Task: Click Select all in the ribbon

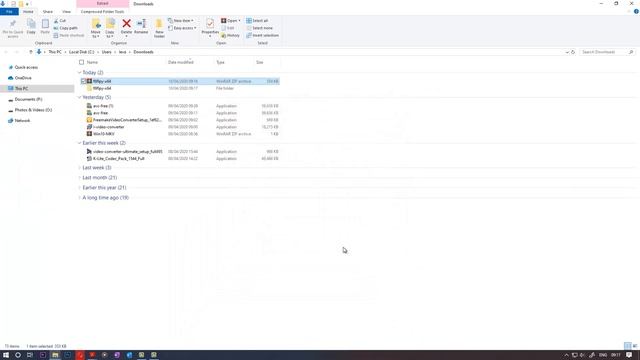Action: [257, 20]
